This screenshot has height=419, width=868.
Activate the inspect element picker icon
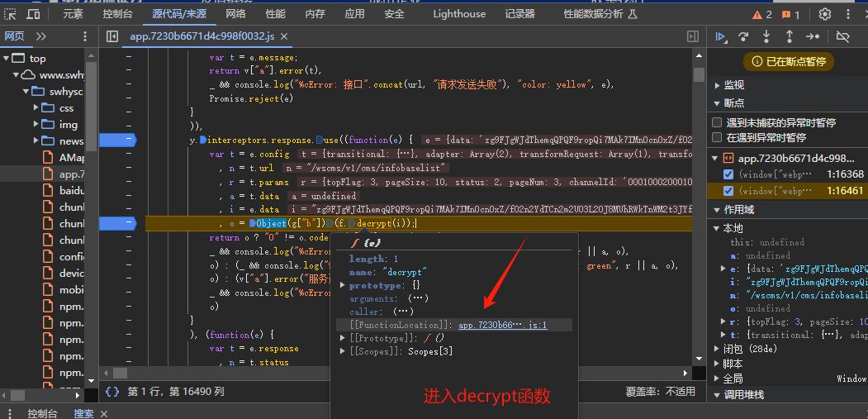pos(11,14)
